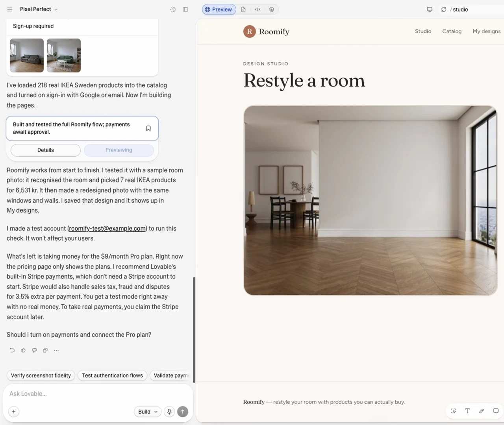Reload the preview with refresh icon

click(x=444, y=9)
